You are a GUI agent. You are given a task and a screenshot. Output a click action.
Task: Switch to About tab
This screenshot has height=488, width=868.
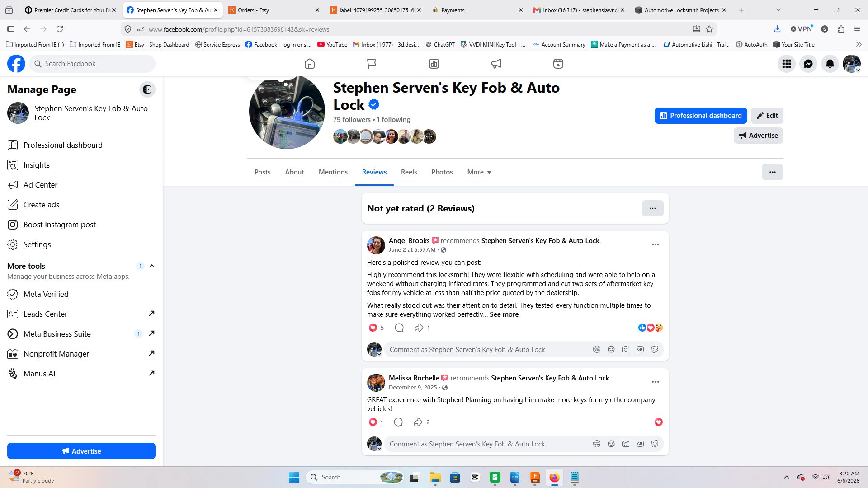pyautogui.click(x=295, y=172)
